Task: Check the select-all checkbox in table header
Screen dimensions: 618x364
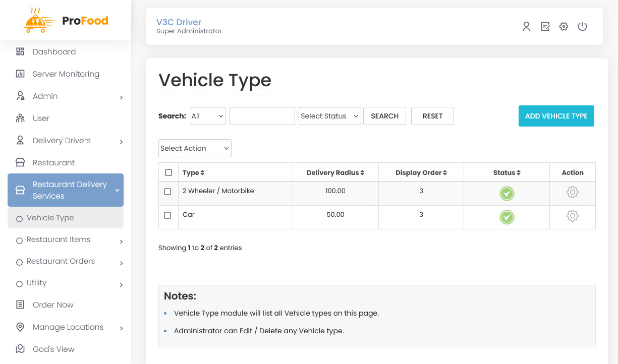Action: click(168, 172)
